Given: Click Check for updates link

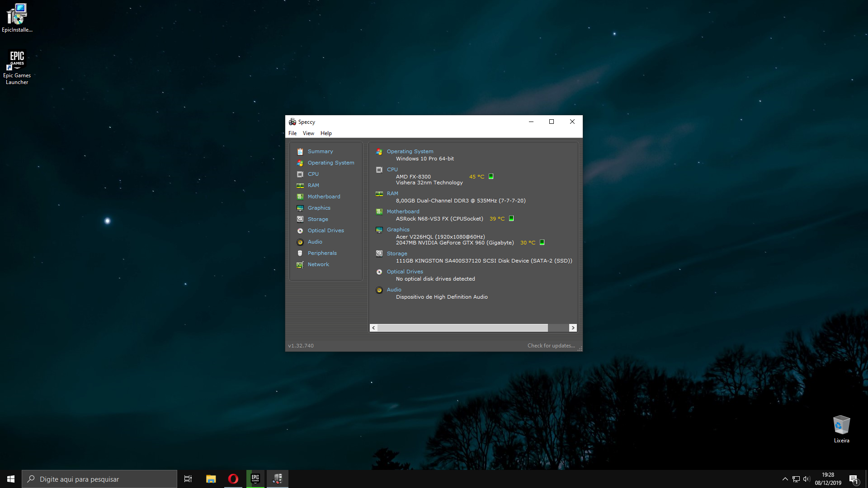Looking at the screenshot, I should [551, 346].
